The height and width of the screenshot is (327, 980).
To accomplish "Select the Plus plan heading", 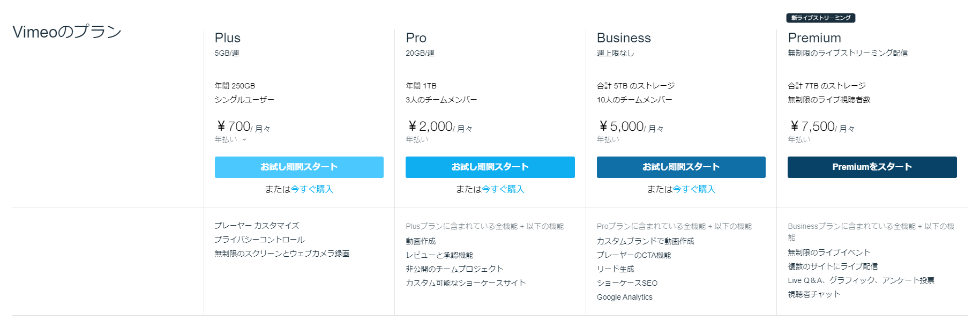I will (228, 38).
